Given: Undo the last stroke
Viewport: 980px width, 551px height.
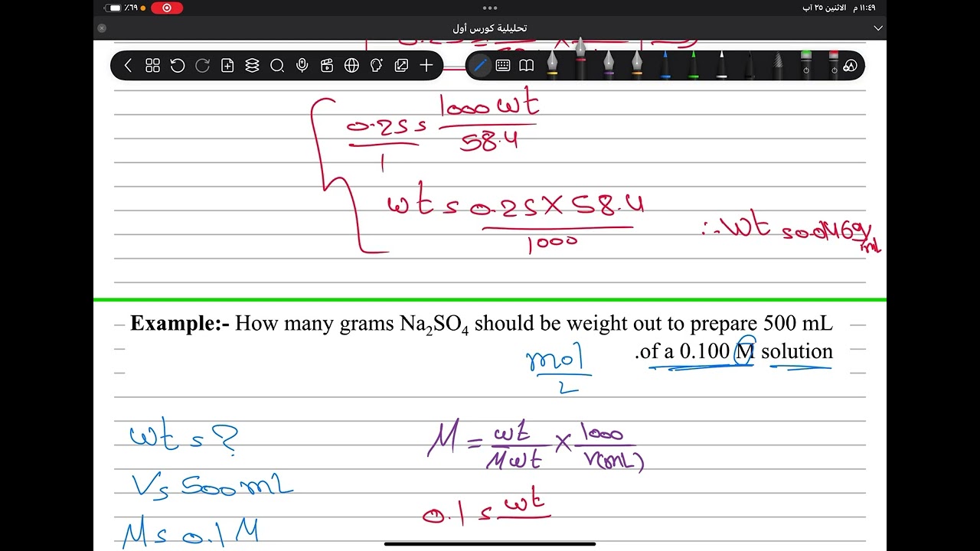Looking at the screenshot, I should point(178,66).
